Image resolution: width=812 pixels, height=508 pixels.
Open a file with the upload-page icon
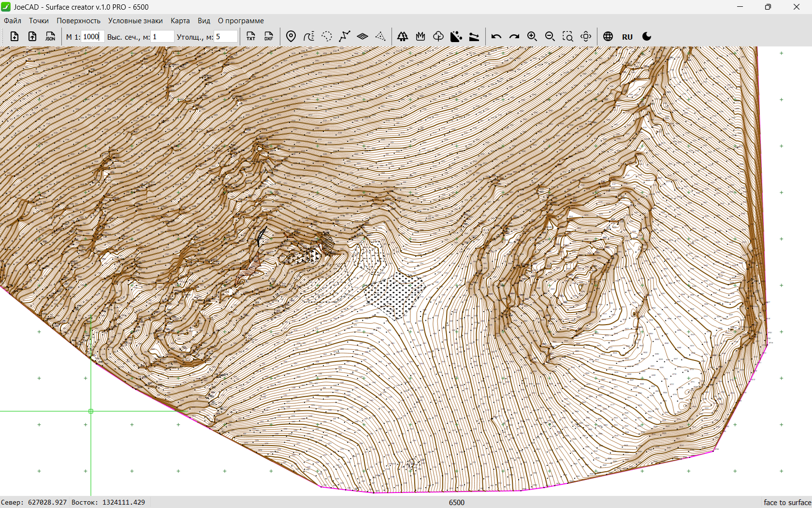pyautogui.click(x=32, y=36)
